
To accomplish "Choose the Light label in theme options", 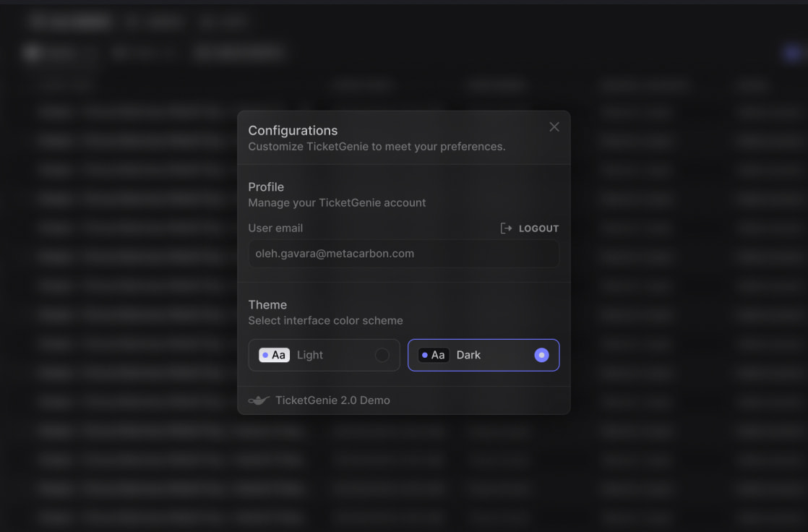I will (310, 355).
